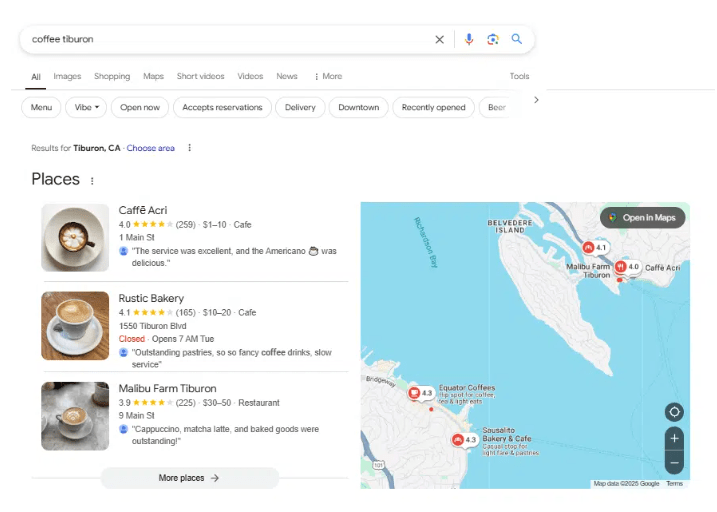Click the Caffè Acri coffee photo thumbnail
The image size is (717, 512).
click(75, 238)
